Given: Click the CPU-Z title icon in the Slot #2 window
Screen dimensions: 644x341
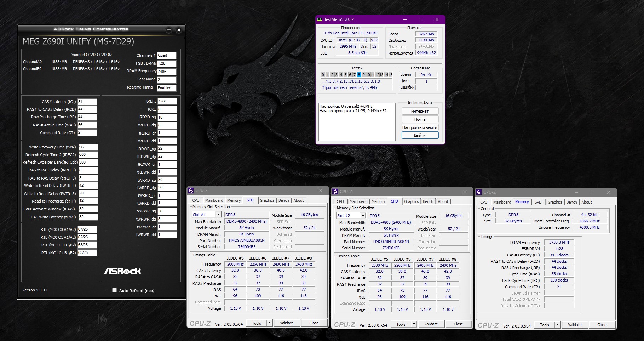Looking at the screenshot, I should pyautogui.click(x=335, y=192).
